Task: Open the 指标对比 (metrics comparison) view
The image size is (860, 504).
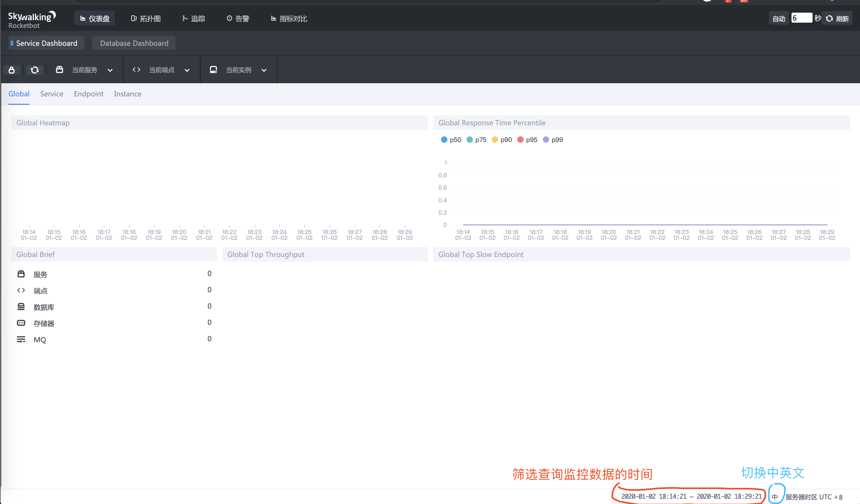Action: [288, 18]
